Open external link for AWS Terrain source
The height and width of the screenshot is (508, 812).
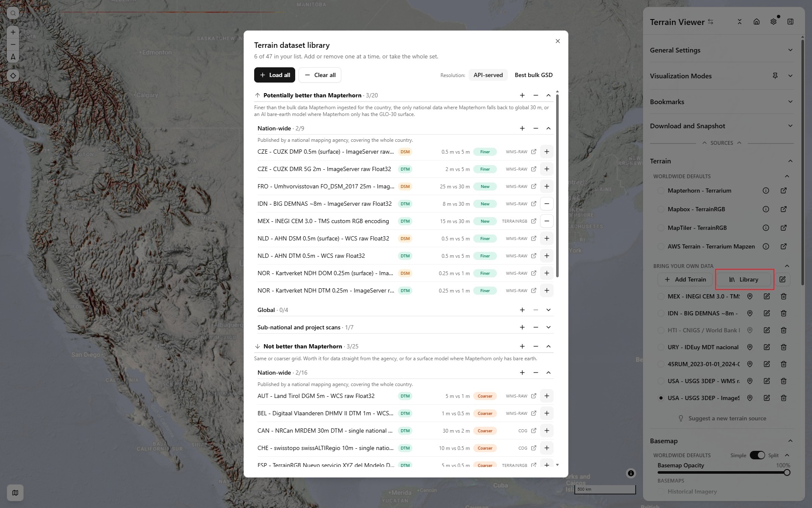tap(784, 246)
